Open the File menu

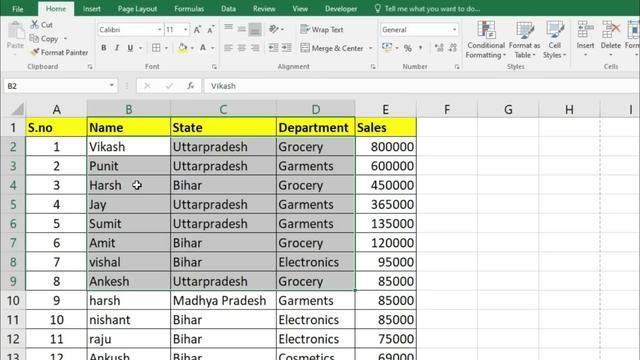coord(18,9)
